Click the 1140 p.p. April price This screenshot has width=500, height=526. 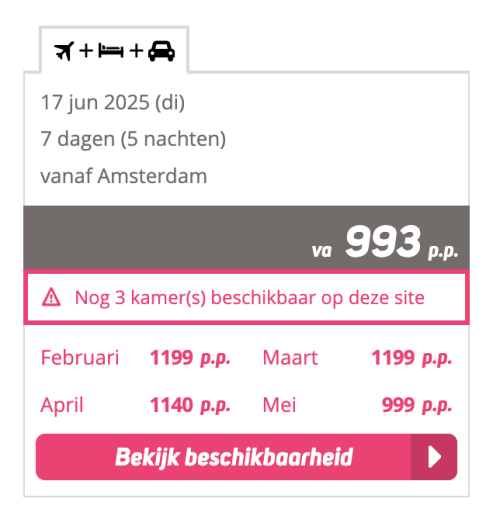(x=190, y=406)
